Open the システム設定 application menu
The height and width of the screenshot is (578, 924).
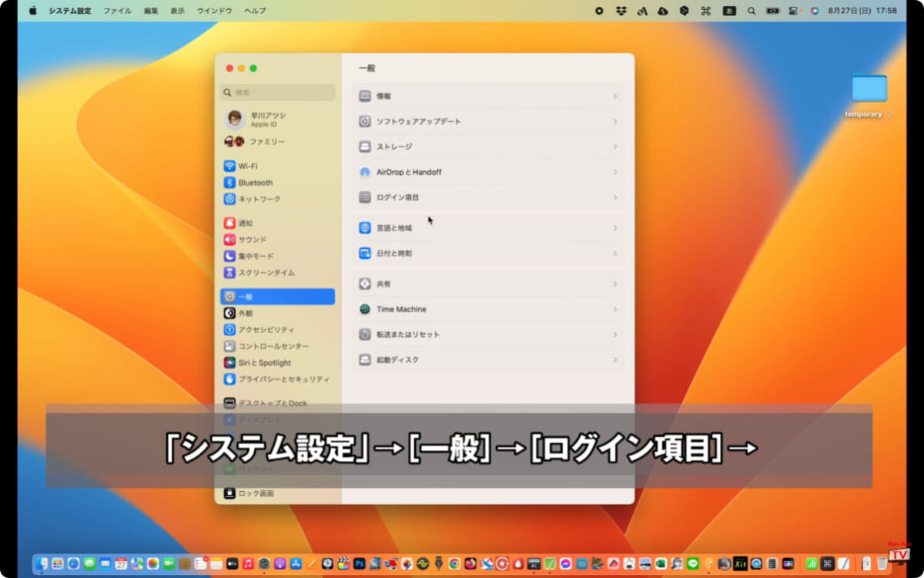[x=70, y=11]
